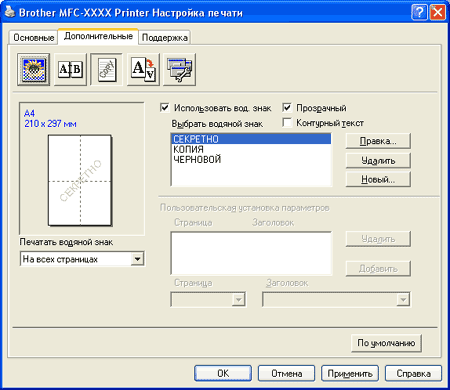Uncheck the Прозрачный checkbox
The image size is (450, 390).
click(x=287, y=108)
